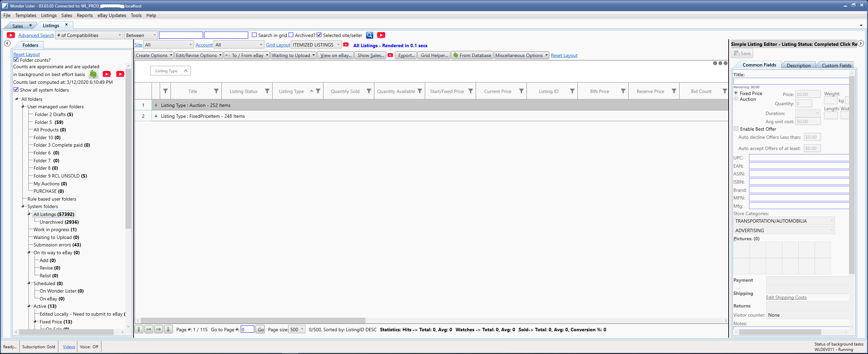The height and width of the screenshot is (354, 868).
Task: Uncheck the Folder counts? checkbox
Action: 16,60
